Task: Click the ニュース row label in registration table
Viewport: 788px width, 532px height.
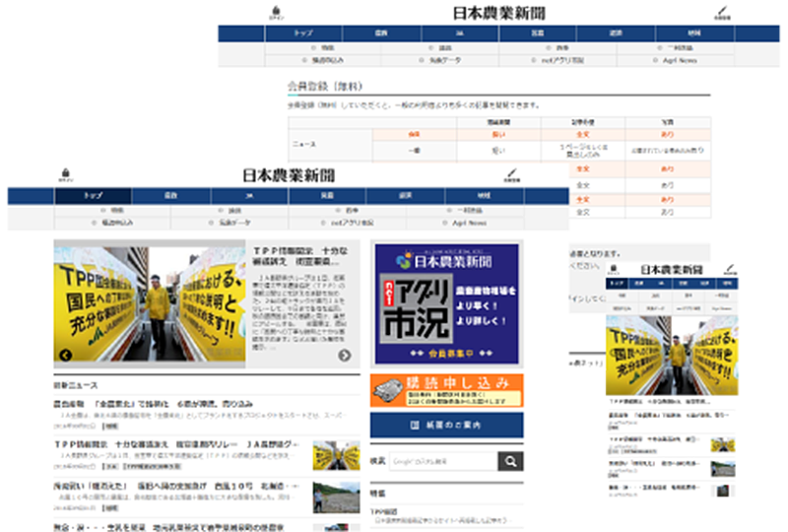Action: point(304,144)
